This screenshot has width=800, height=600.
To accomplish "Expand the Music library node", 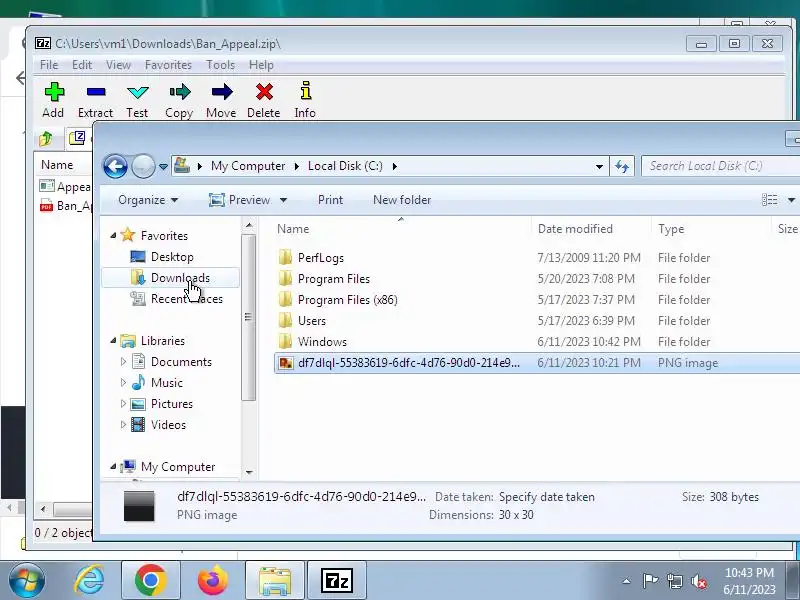I will click(x=123, y=383).
